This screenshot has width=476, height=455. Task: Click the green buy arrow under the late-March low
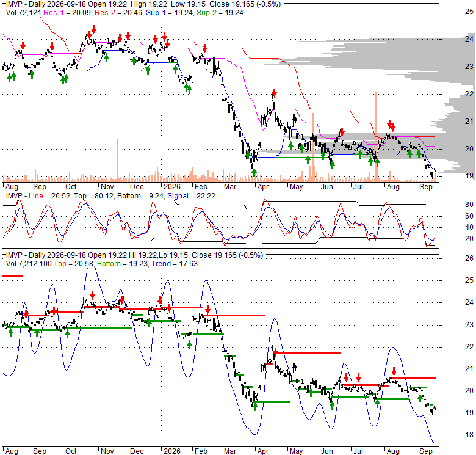[x=254, y=172]
